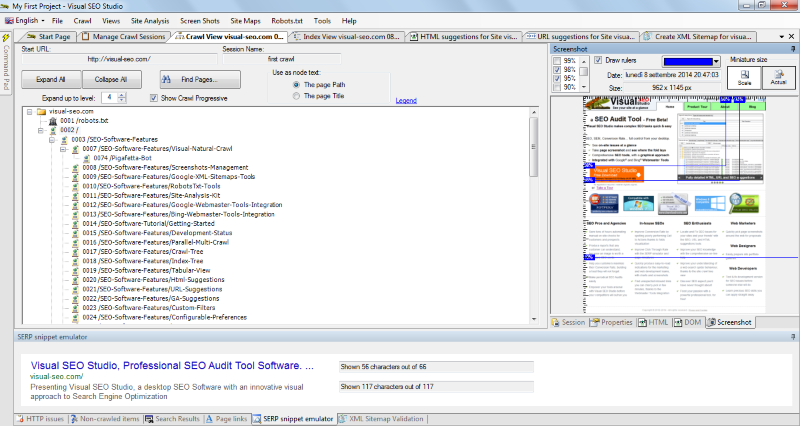The image size is (800, 426).
Task: Open the Site Maps menu
Action: point(245,21)
